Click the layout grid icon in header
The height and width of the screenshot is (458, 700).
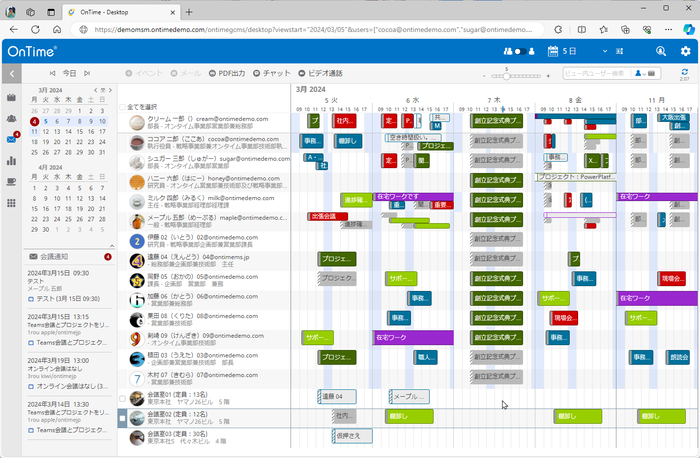pyautogui.click(x=619, y=51)
